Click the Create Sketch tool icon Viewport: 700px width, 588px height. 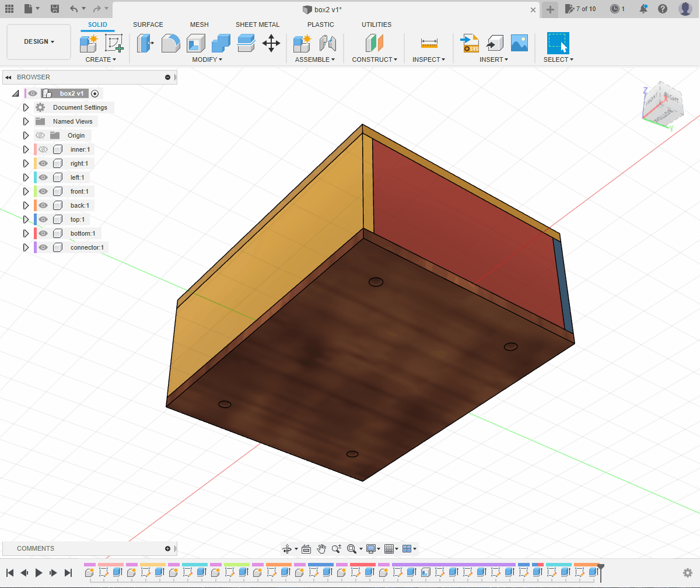pyautogui.click(x=114, y=43)
